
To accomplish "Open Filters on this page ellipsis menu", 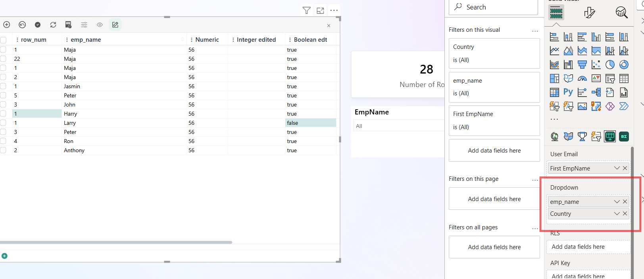I will point(535,180).
